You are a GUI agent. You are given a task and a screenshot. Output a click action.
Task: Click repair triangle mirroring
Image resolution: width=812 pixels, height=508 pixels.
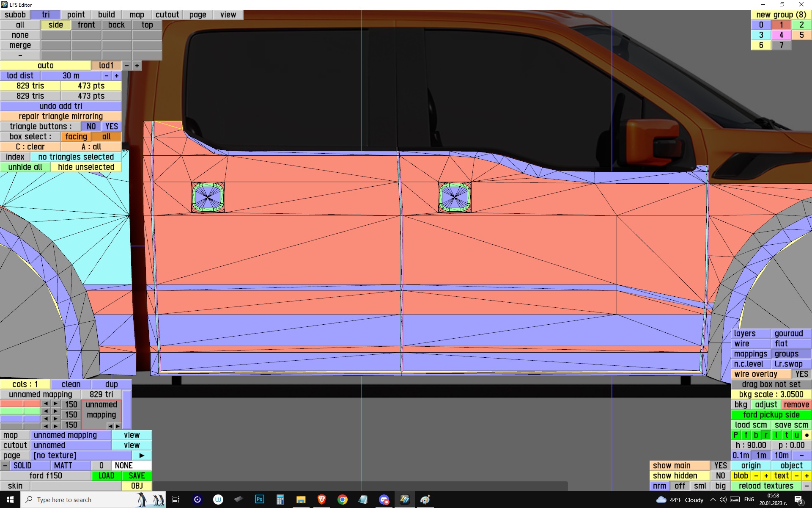[60, 116]
